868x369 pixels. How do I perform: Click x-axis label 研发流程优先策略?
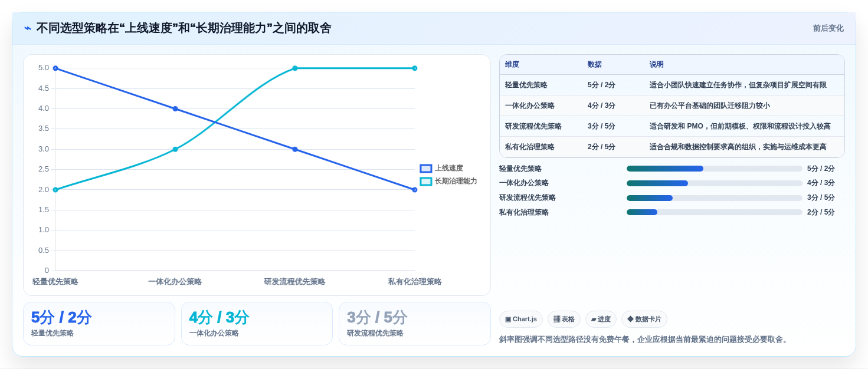294,282
